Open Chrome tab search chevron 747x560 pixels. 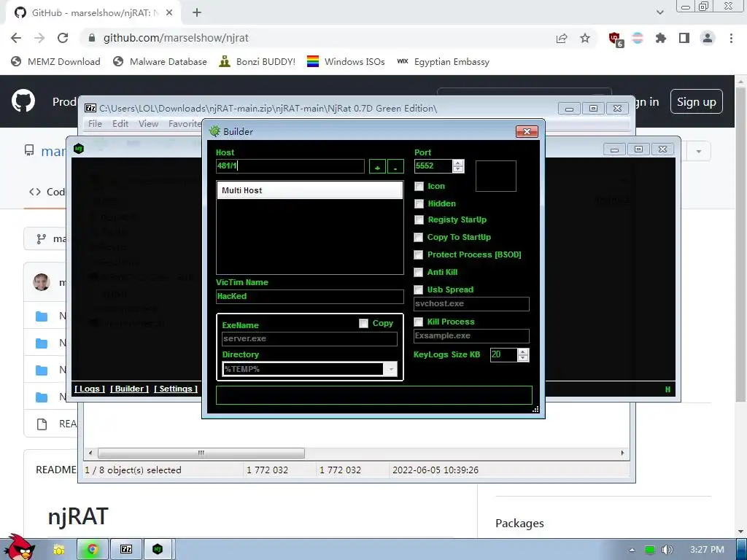659,12
